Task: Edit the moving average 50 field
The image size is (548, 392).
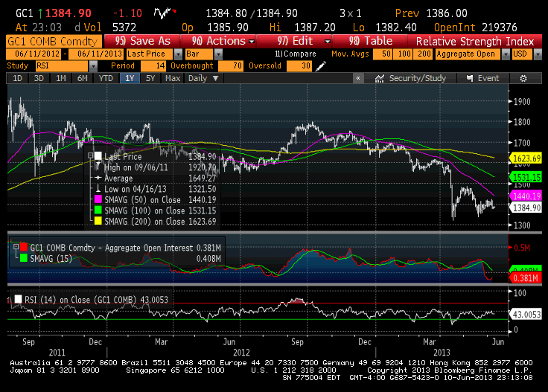Action: pos(383,54)
